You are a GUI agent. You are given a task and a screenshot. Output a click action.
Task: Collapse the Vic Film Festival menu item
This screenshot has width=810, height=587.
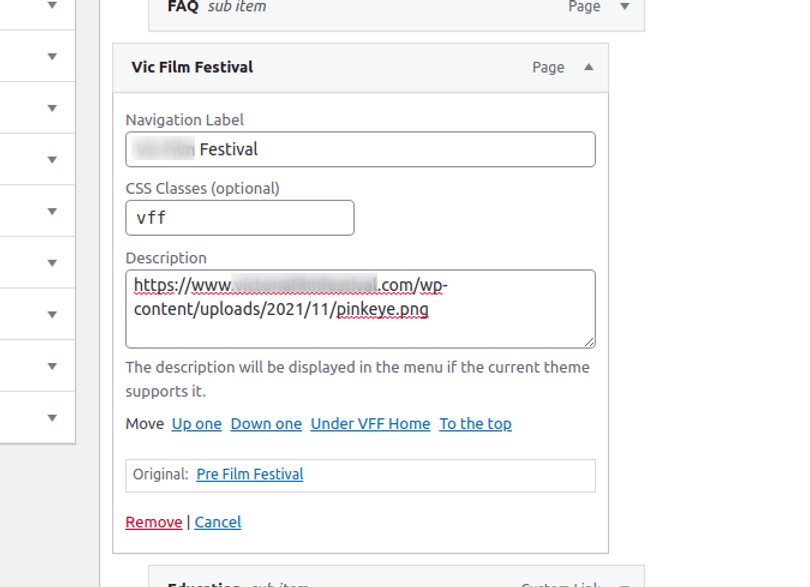[589, 67]
